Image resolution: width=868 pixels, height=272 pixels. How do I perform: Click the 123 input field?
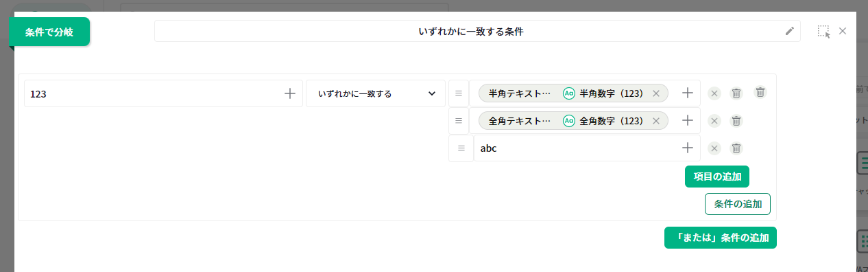pos(163,93)
